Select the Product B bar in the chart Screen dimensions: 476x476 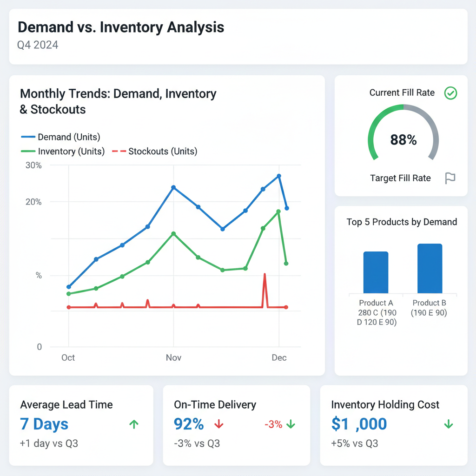pos(430,267)
